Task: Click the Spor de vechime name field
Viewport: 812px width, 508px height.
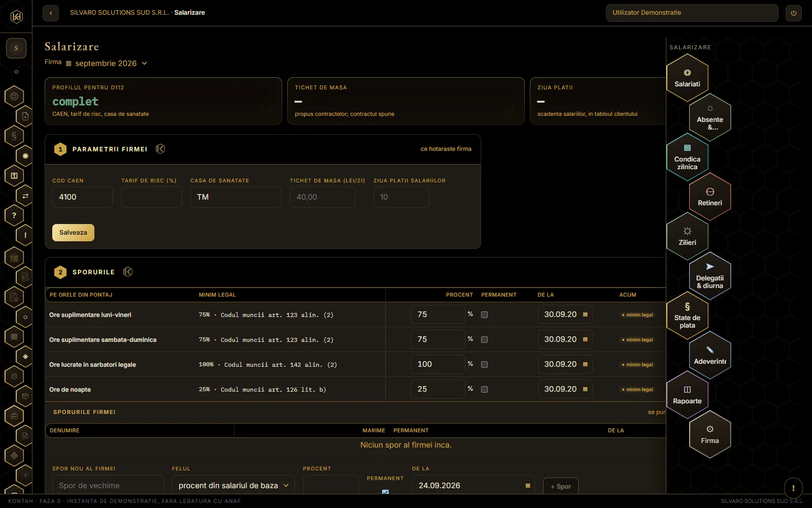Action: (108, 486)
